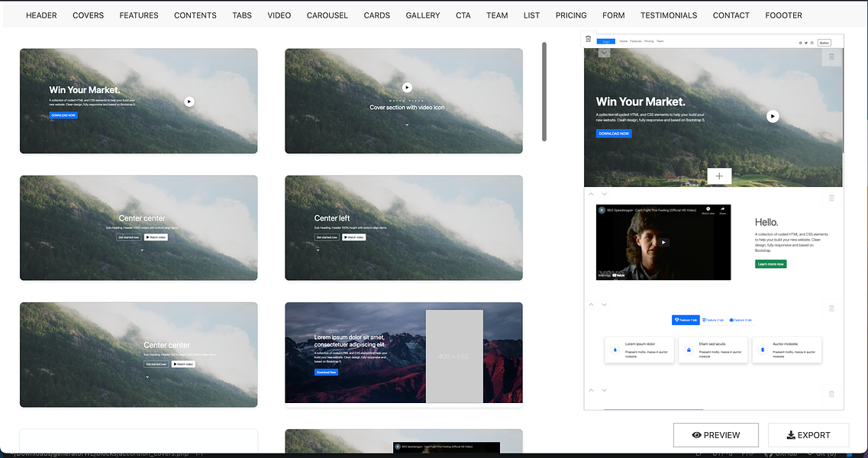Click the GitHub icon in preview navbar
The width and height of the screenshot is (868, 458).
point(812,43)
